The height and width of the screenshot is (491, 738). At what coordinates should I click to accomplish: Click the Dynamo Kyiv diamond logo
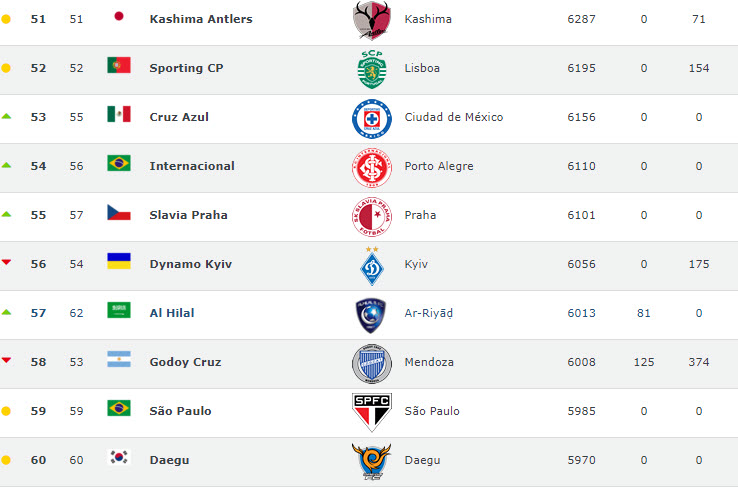(x=372, y=266)
